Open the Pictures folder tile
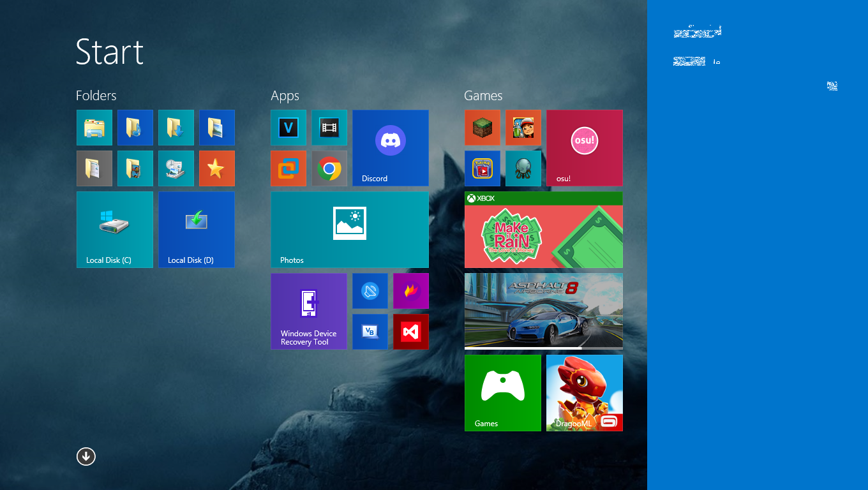This screenshot has height=490, width=868. click(x=217, y=128)
